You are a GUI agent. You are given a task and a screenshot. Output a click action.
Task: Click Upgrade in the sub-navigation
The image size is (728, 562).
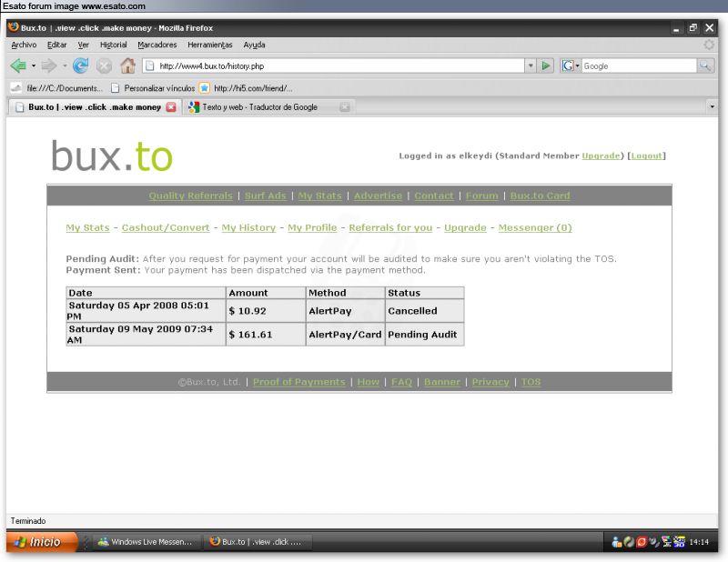465,227
